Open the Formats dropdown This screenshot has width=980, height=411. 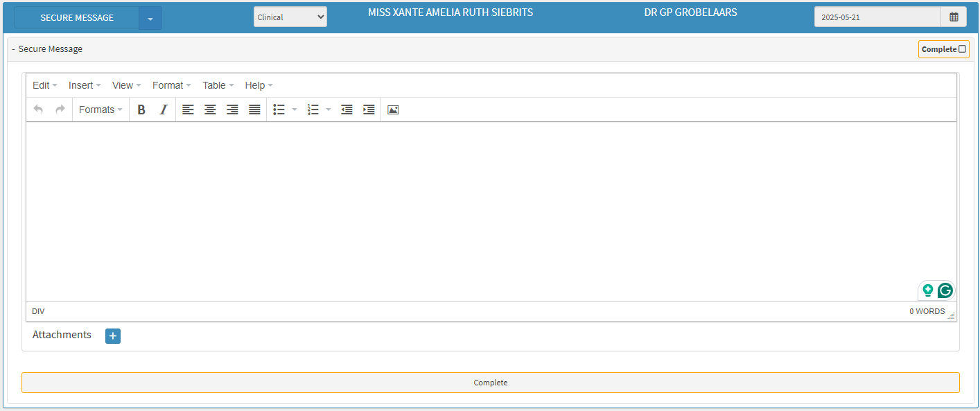click(100, 110)
